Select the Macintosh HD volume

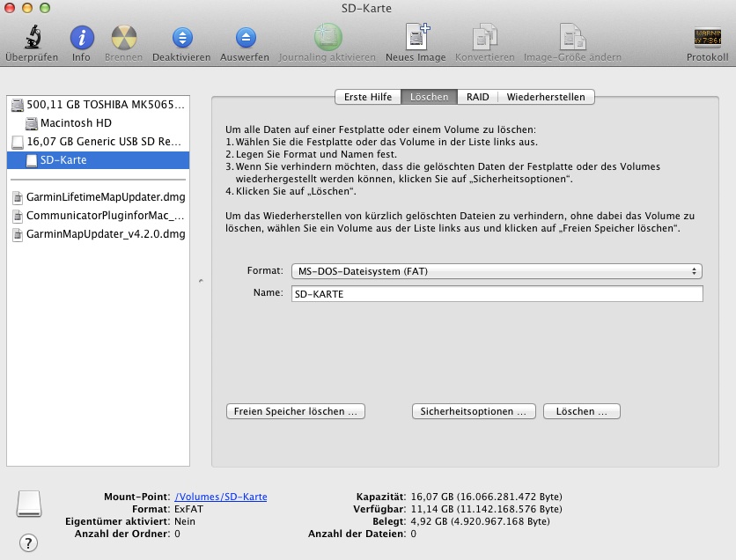coord(98,123)
